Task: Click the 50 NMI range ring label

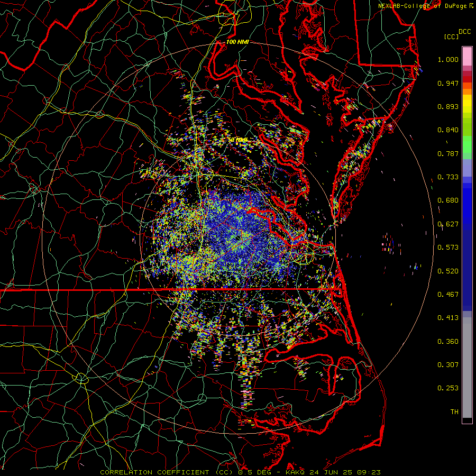Action: click(237, 140)
